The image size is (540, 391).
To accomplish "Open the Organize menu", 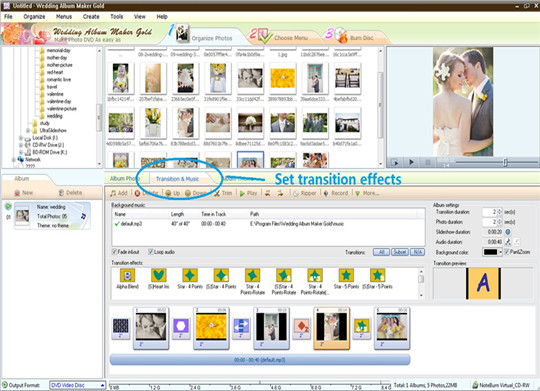I will pyautogui.click(x=34, y=17).
